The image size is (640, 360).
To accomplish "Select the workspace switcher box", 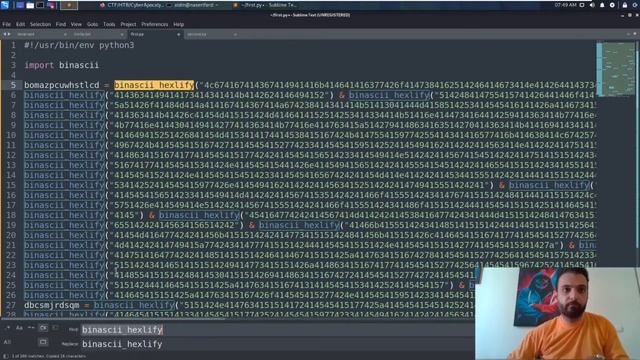I will [69, 5].
